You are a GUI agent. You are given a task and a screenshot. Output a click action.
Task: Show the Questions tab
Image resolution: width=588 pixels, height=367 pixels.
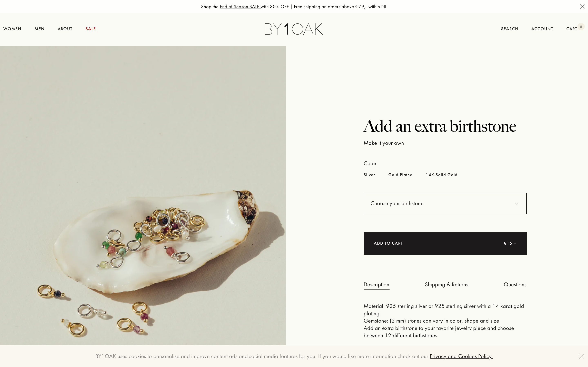click(x=515, y=284)
